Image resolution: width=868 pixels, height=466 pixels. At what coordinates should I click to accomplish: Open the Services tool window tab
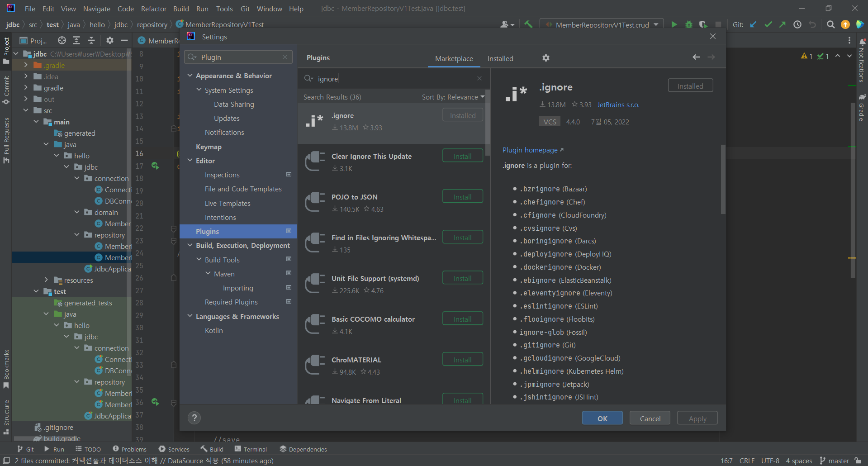click(174, 449)
